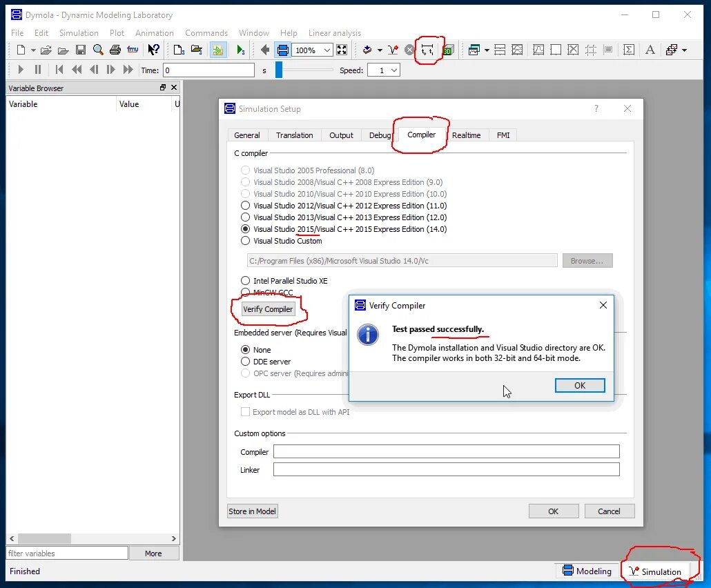Click the Sigma signal operators icon
This screenshot has width=711, height=588.
[x=628, y=50]
